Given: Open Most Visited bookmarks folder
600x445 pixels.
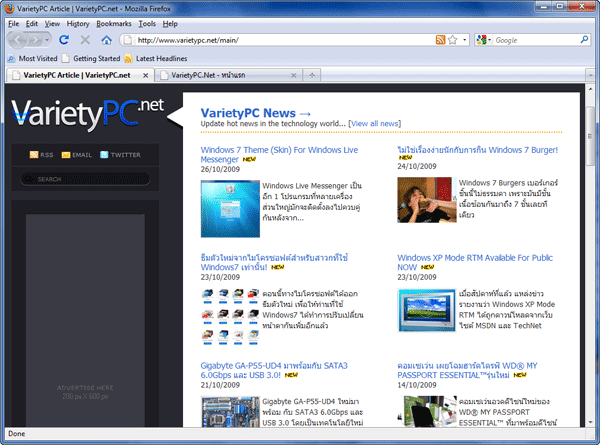Looking at the screenshot, I should pyautogui.click(x=33, y=59).
